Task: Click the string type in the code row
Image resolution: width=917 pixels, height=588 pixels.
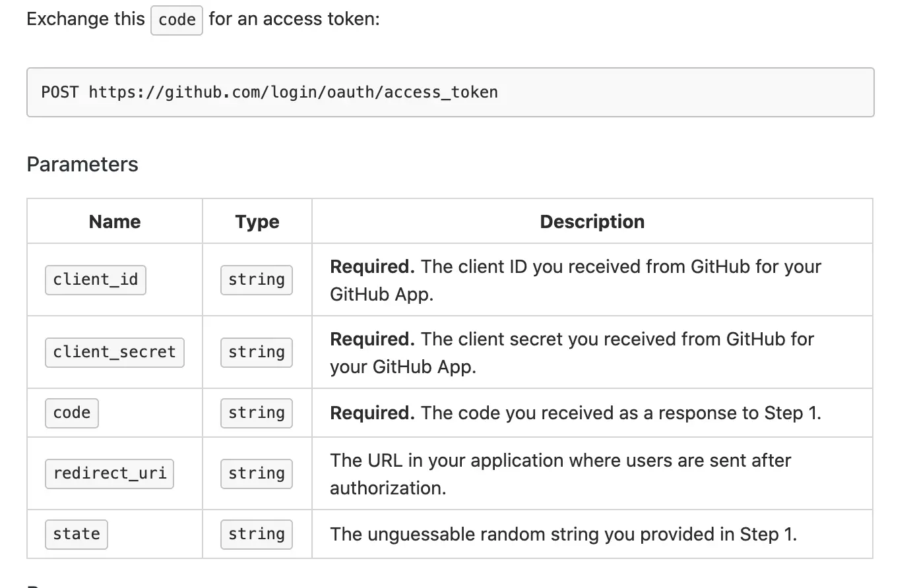Action: click(257, 413)
